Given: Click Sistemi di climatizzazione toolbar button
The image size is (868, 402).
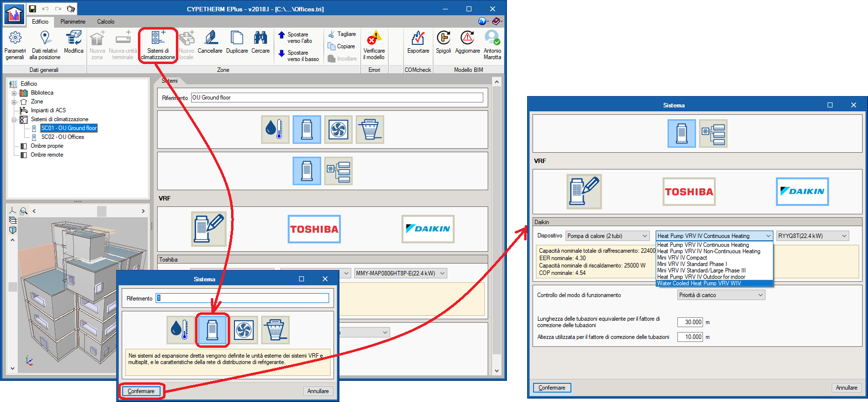Looking at the screenshot, I should [x=158, y=45].
